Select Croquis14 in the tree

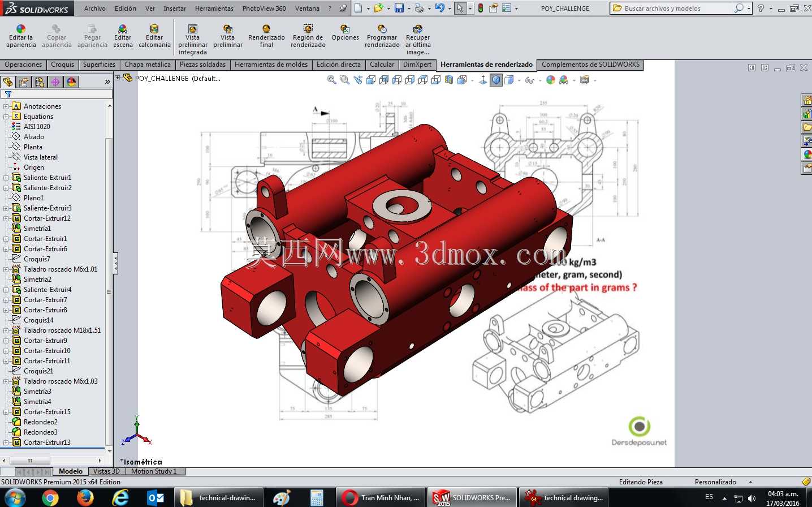38,320
